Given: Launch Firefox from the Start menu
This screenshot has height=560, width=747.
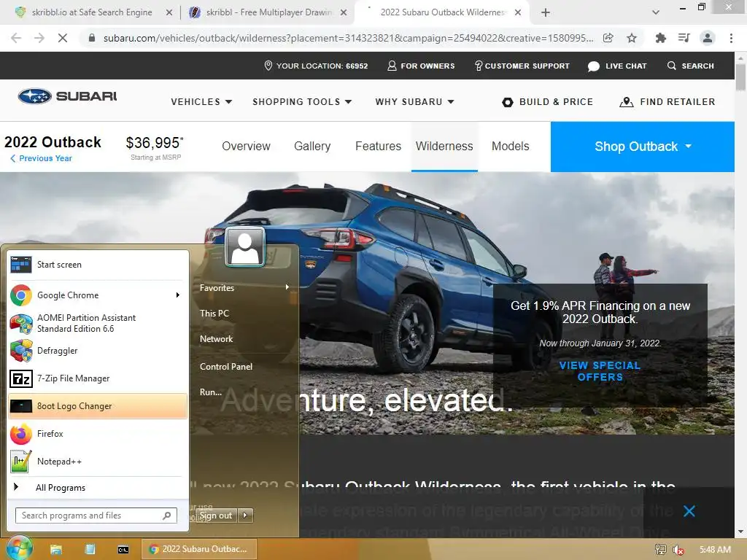Looking at the screenshot, I should pos(98,434).
